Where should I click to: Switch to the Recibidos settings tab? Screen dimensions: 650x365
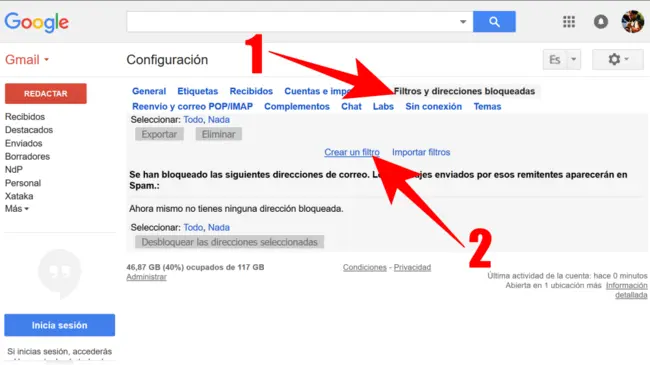coord(251,91)
